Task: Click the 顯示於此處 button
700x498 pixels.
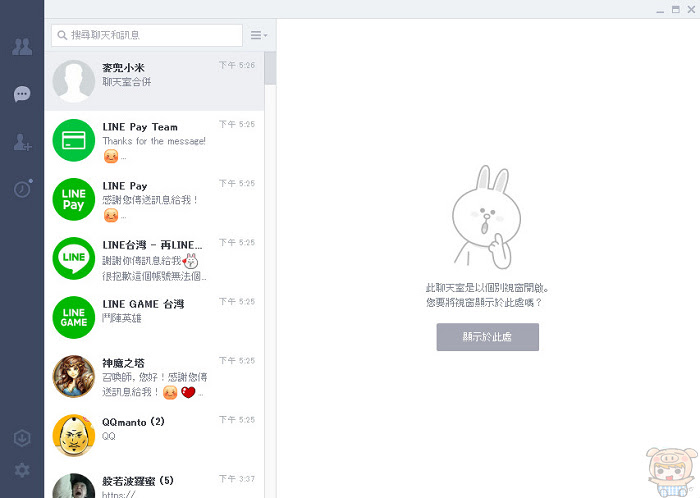Action: pyautogui.click(x=488, y=337)
